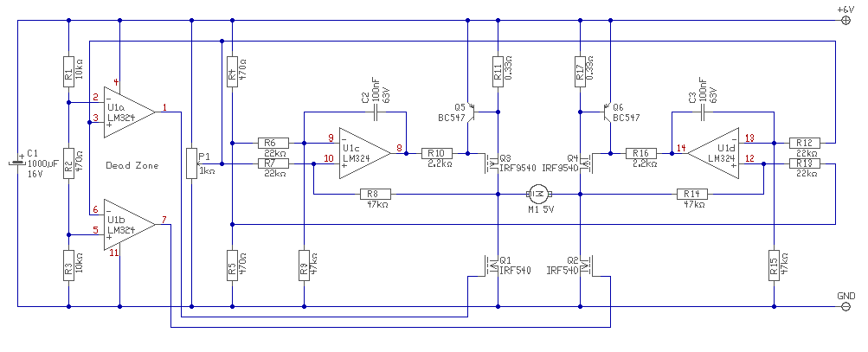Click the red pin number 13
This screenshot has height=352, width=868.
(x=749, y=138)
